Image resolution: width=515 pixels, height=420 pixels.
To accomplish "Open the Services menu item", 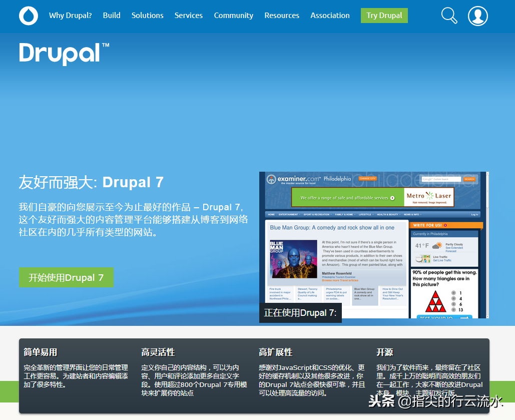I will [189, 16].
